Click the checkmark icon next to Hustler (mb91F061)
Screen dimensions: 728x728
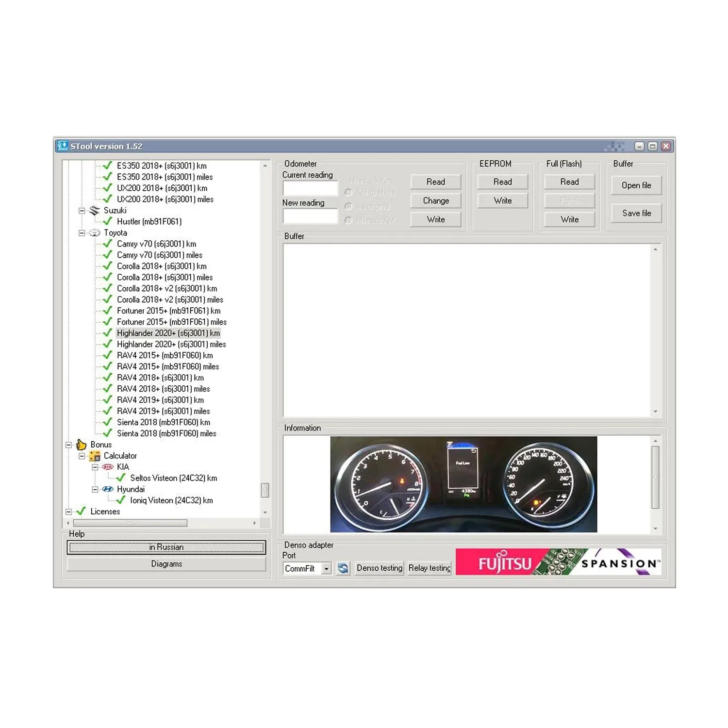tap(107, 221)
